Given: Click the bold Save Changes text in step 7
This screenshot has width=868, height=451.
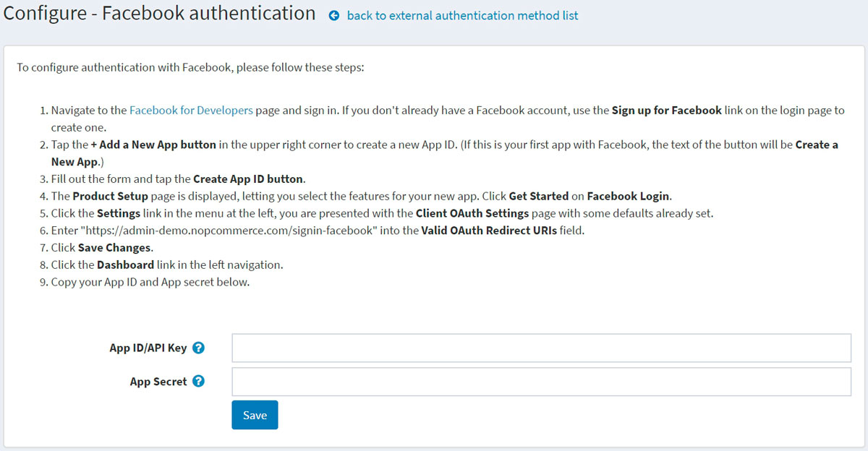Looking at the screenshot, I should [x=115, y=248].
